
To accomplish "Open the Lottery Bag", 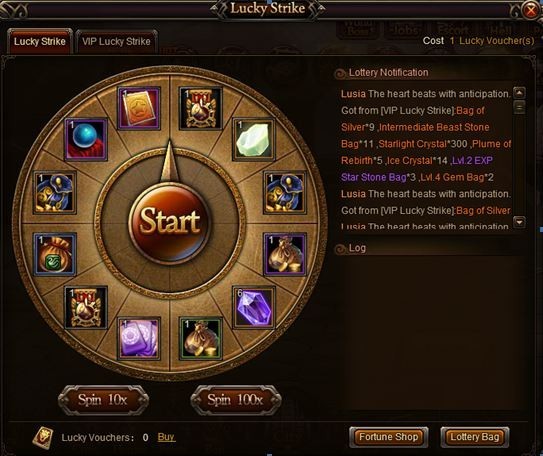I will point(474,437).
